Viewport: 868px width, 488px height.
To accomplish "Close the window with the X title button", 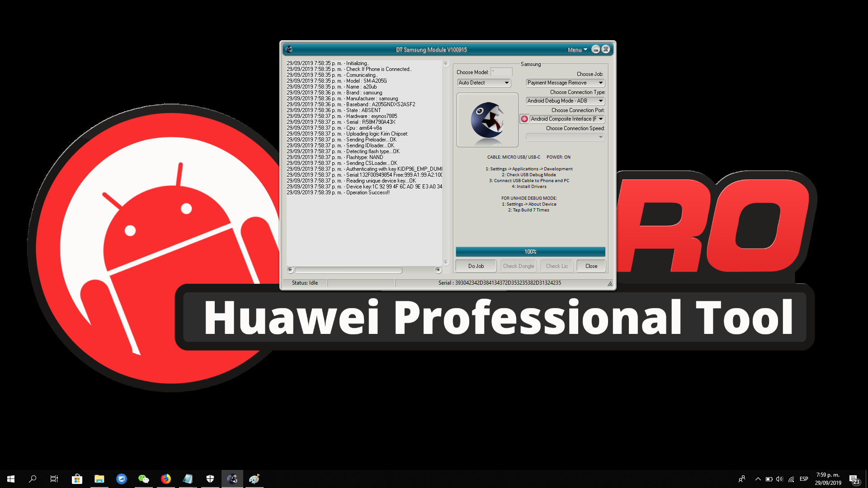I will [x=606, y=49].
